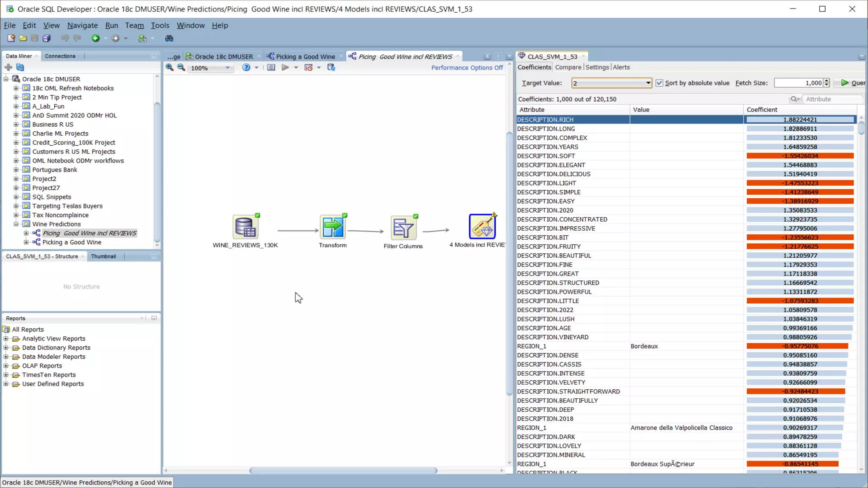Click the Performance Options Off link
The width and height of the screenshot is (868, 488).
pos(467,68)
